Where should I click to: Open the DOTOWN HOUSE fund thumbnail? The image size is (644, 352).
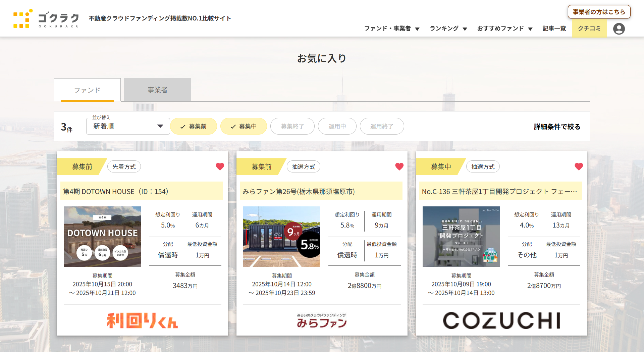[x=102, y=237]
